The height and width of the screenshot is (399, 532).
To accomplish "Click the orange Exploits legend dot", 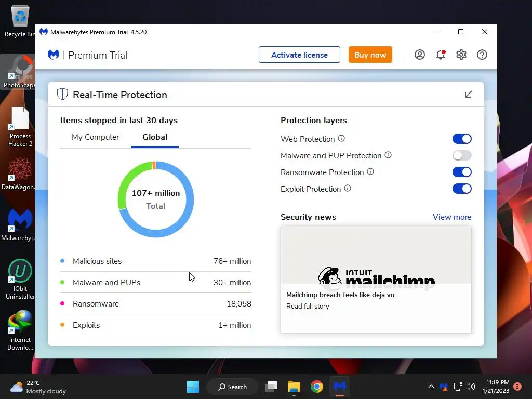I will click(62, 325).
